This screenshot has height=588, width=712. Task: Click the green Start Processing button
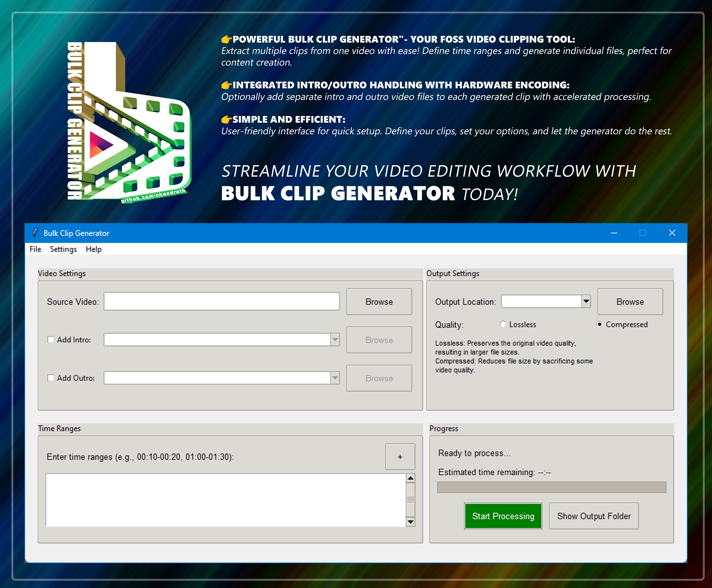(x=503, y=516)
